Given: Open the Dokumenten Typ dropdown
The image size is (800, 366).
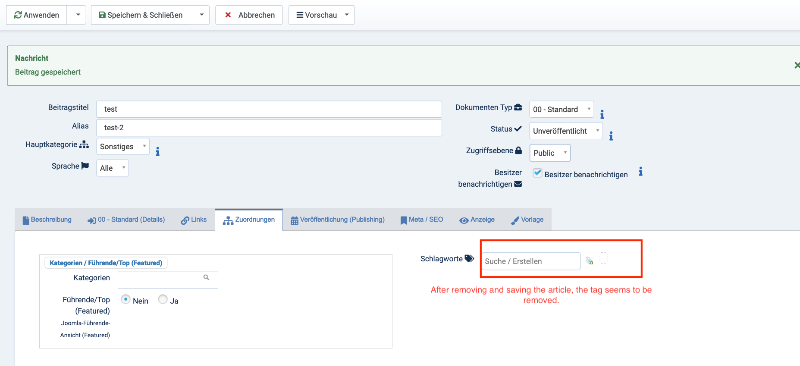Looking at the screenshot, I should point(562,109).
